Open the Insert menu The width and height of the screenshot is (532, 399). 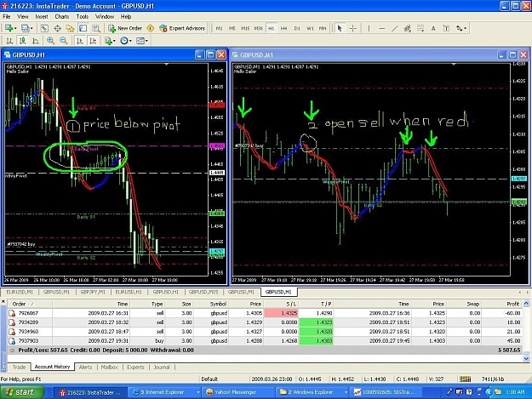[42, 17]
